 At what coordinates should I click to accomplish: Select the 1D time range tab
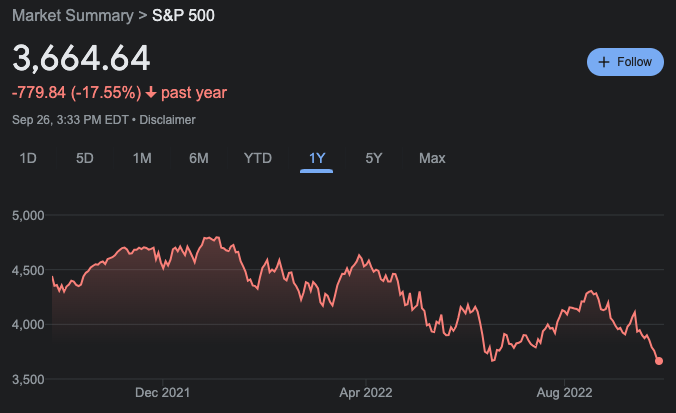29,158
